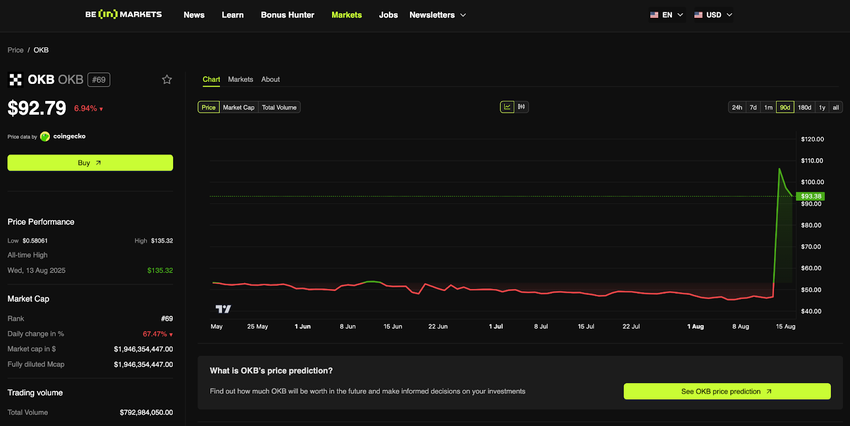Open the USD currency dropdown

pos(719,15)
